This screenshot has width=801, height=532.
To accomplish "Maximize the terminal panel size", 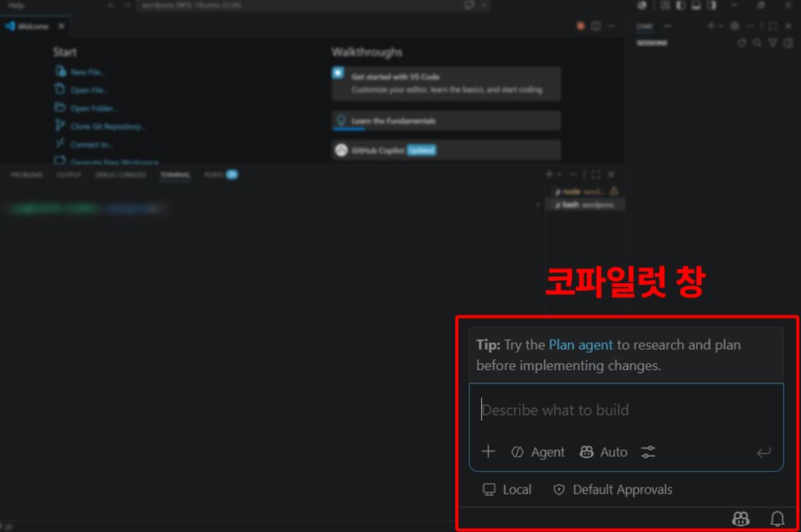I will (595, 174).
